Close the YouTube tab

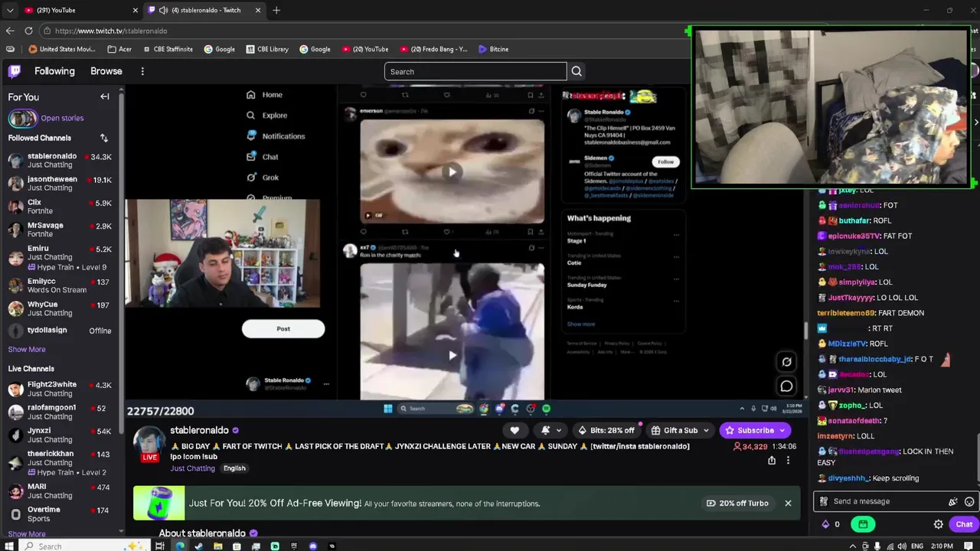(x=136, y=10)
